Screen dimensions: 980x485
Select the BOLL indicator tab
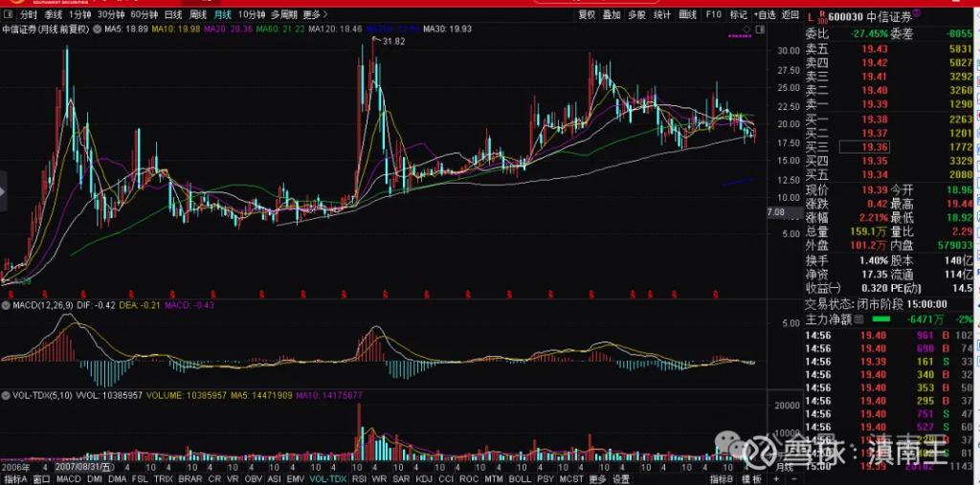pos(520,479)
